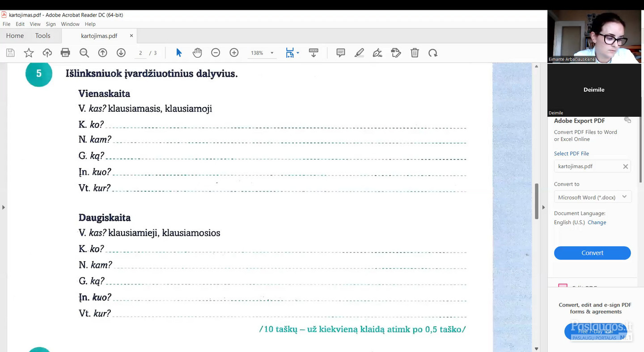Select Deimile participant tile
This screenshot has width=644, height=352.
(x=594, y=90)
